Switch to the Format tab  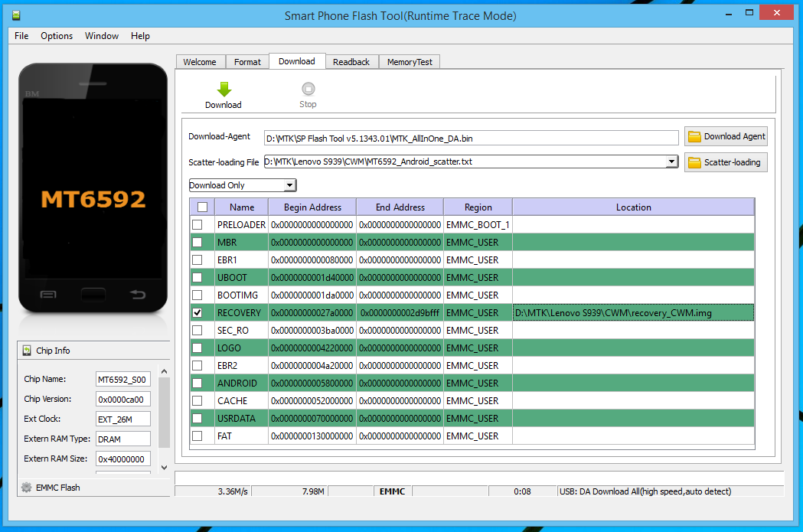[247, 62]
